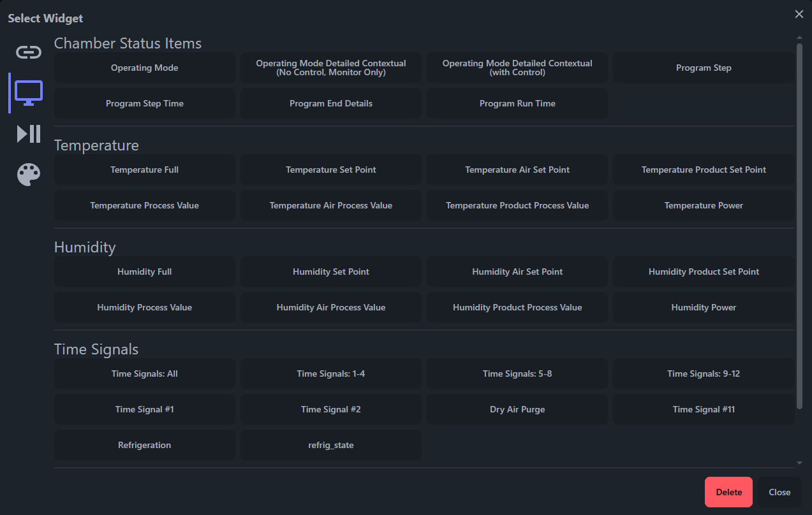Select Operating Mode Detailed Contextual Monitor Only

coord(331,68)
